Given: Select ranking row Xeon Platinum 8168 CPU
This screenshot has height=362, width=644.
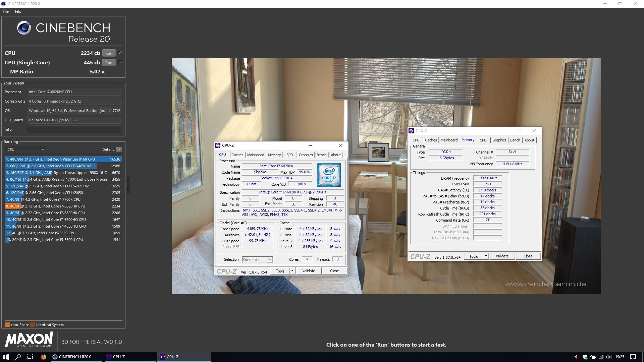Looking at the screenshot, I should [63, 159].
